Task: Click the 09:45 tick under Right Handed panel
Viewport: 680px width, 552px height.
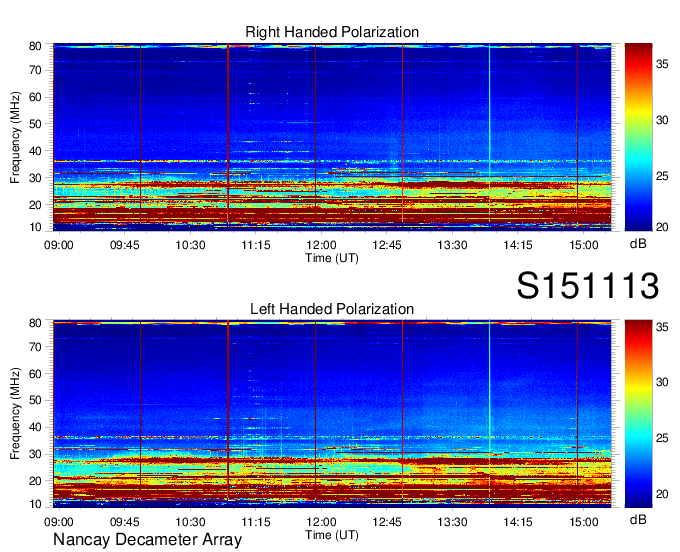Action: pyautogui.click(x=124, y=245)
